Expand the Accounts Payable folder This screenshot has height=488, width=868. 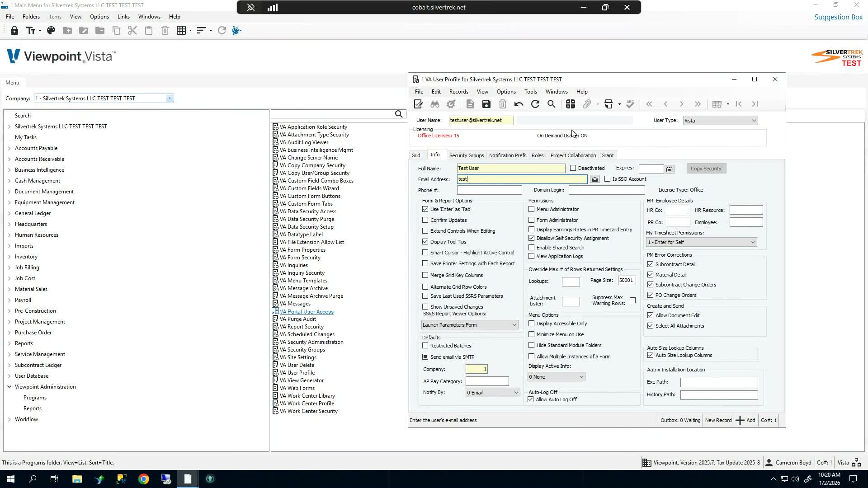coord(9,148)
